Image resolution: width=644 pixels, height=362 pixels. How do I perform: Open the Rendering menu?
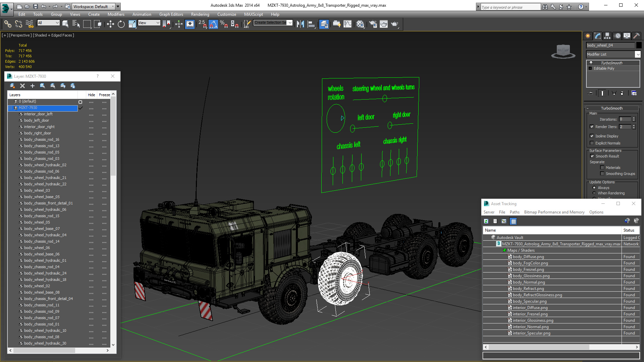[200, 14]
